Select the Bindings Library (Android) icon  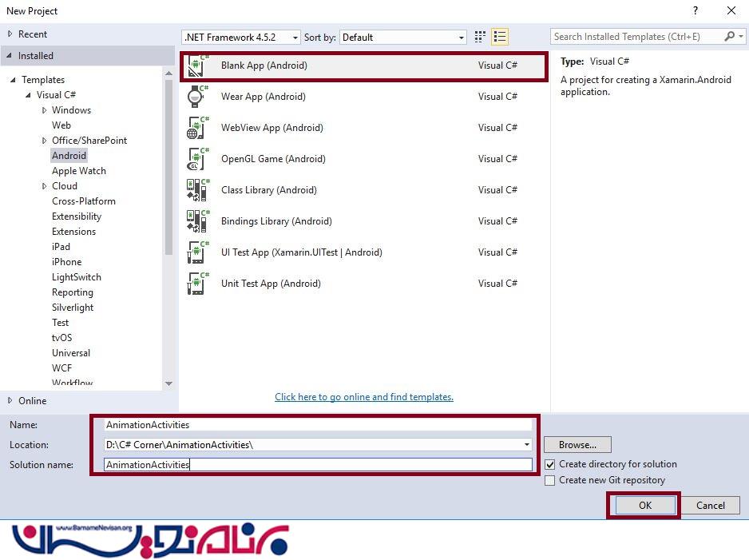coord(196,221)
